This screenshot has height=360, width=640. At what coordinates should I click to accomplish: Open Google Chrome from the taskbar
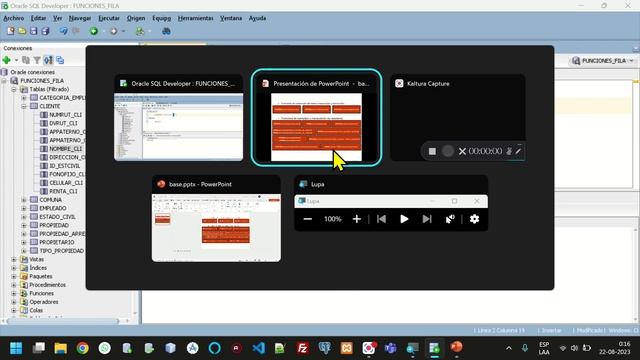pos(82,348)
